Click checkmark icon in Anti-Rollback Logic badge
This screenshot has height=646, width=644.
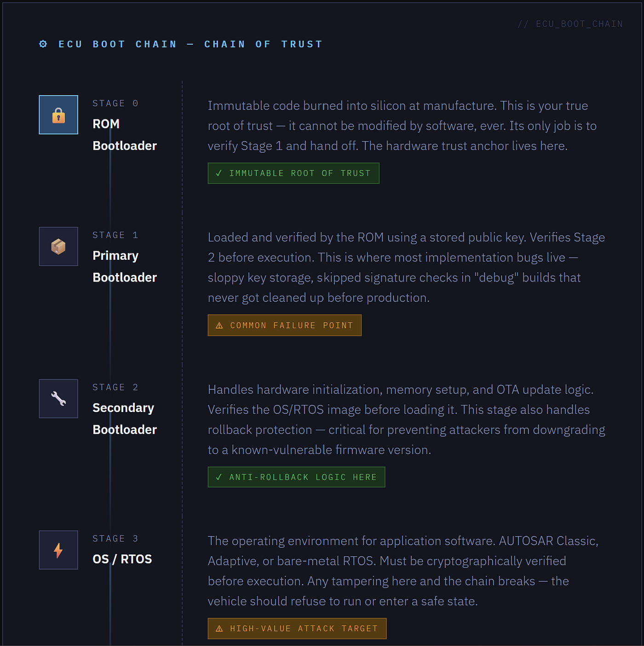[219, 477]
